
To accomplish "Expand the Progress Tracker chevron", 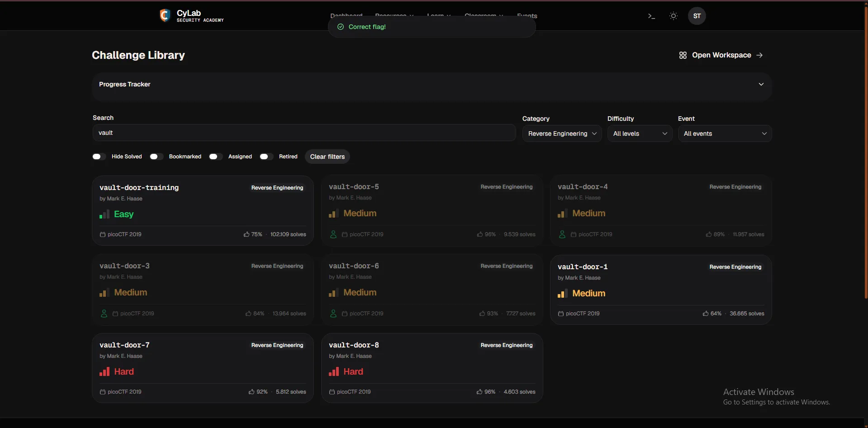I will pyautogui.click(x=761, y=85).
